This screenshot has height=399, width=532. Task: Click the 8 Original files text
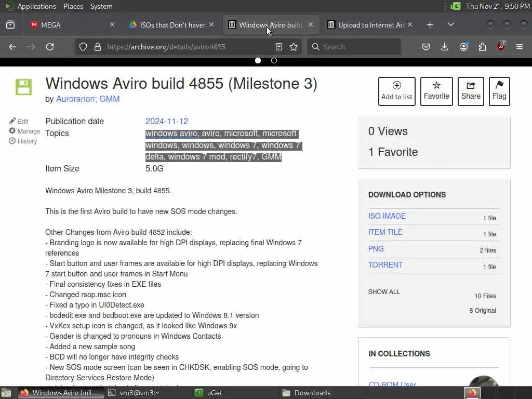pos(483,311)
